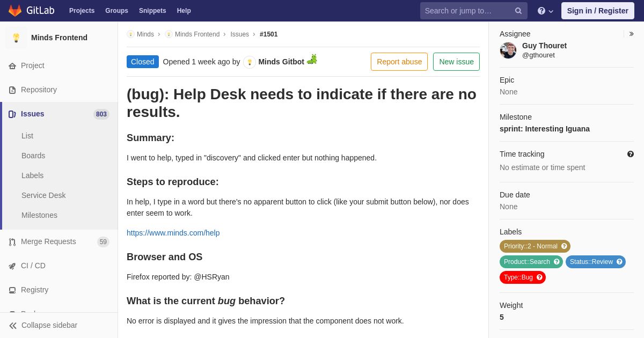
Task: Open the Issues breadcrumb link
Action: click(x=239, y=34)
